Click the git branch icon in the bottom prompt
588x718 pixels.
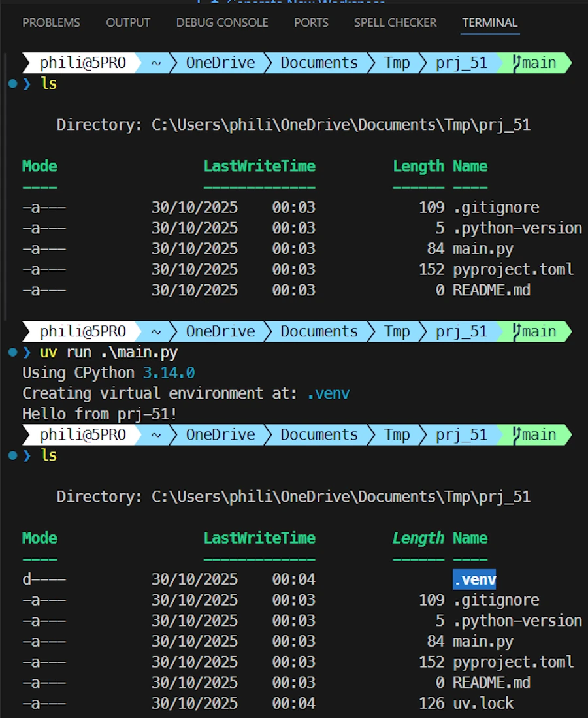point(517,434)
